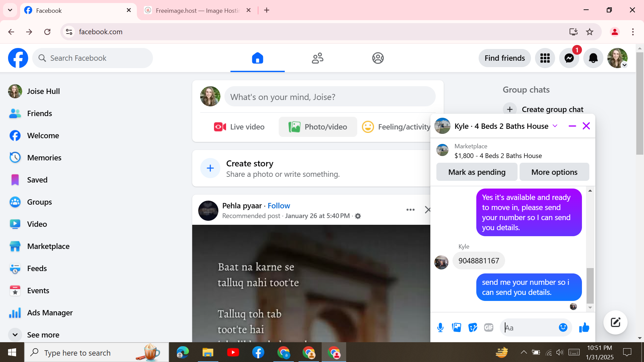Image resolution: width=644 pixels, height=362 pixels.
Task: Open YouTube from the taskbar
Action: point(233,352)
